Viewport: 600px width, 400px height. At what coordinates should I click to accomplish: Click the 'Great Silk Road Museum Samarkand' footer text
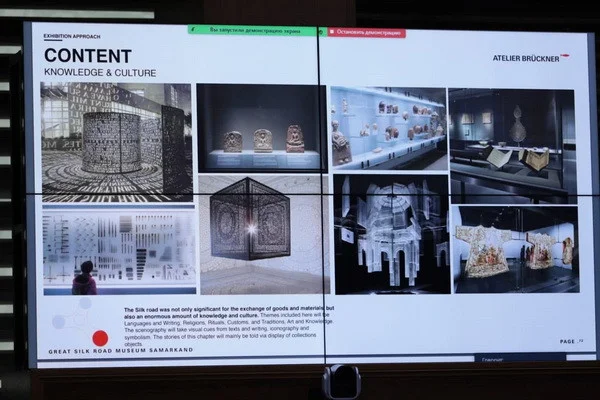[x=121, y=350]
